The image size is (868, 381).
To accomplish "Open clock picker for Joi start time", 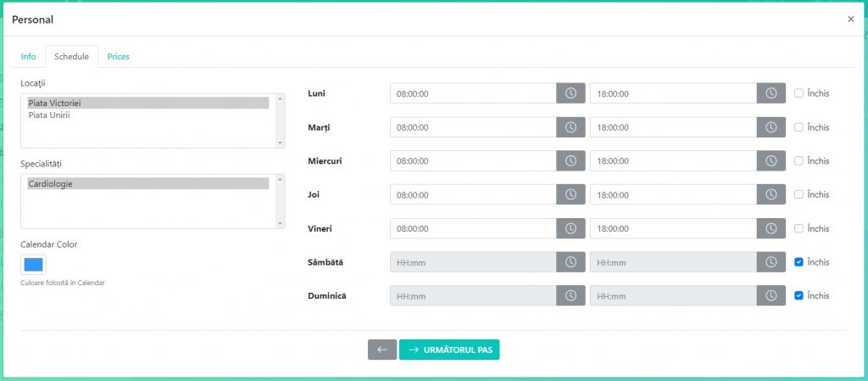I will pyautogui.click(x=570, y=194).
